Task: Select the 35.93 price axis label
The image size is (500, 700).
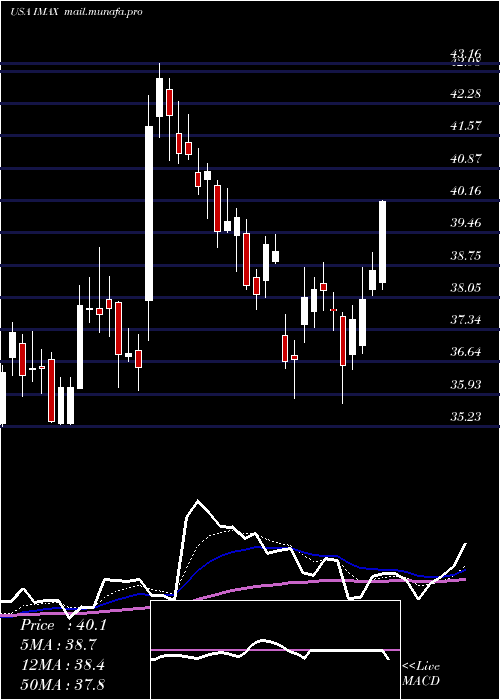Action: point(466,384)
